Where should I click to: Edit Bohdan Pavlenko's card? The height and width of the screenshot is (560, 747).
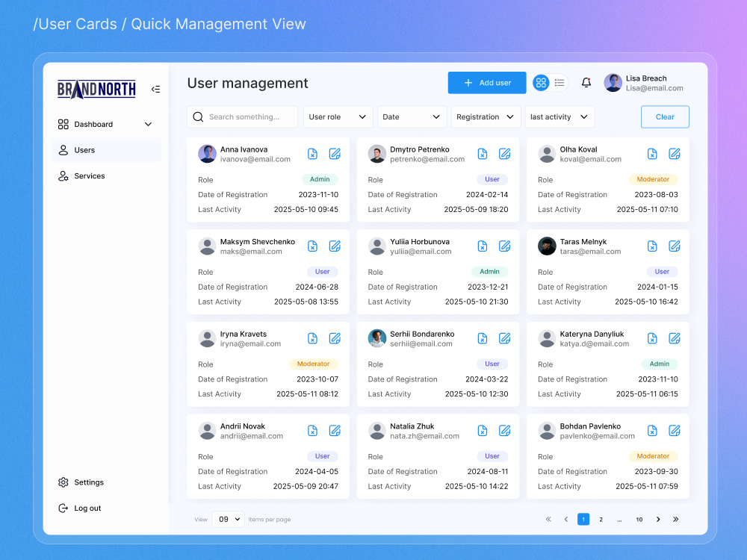(675, 431)
